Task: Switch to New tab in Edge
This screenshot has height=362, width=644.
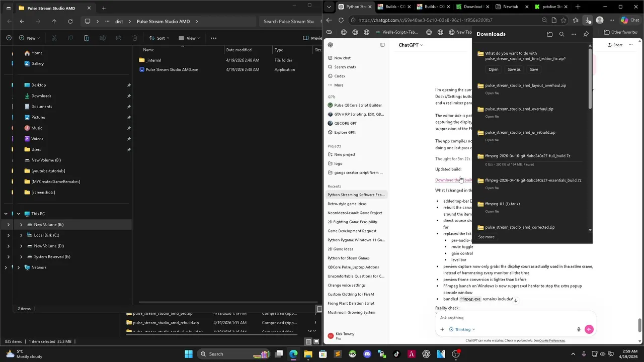Action: click(511, 7)
